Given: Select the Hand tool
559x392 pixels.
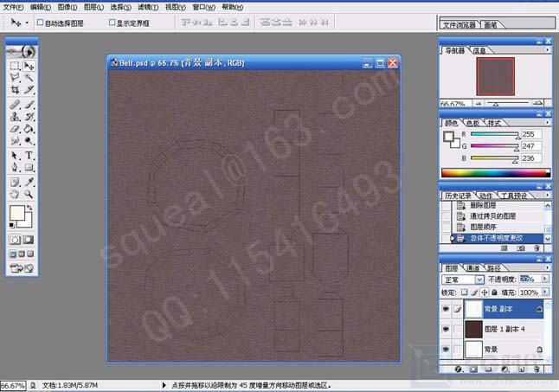Looking at the screenshot, I should click(x=15, y=194).
